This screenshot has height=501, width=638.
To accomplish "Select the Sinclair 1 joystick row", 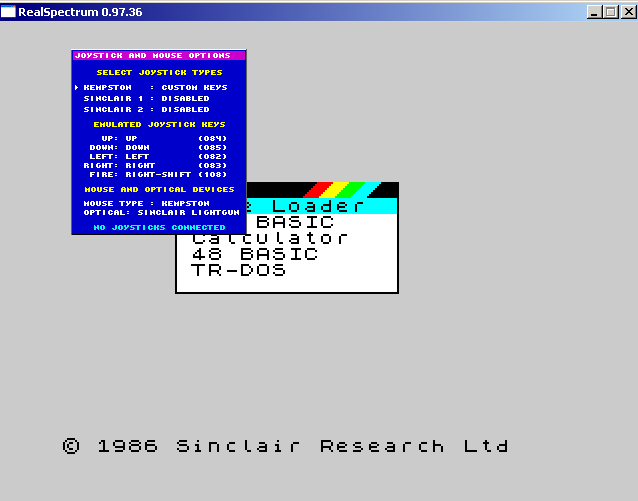I will click(146, 98).
